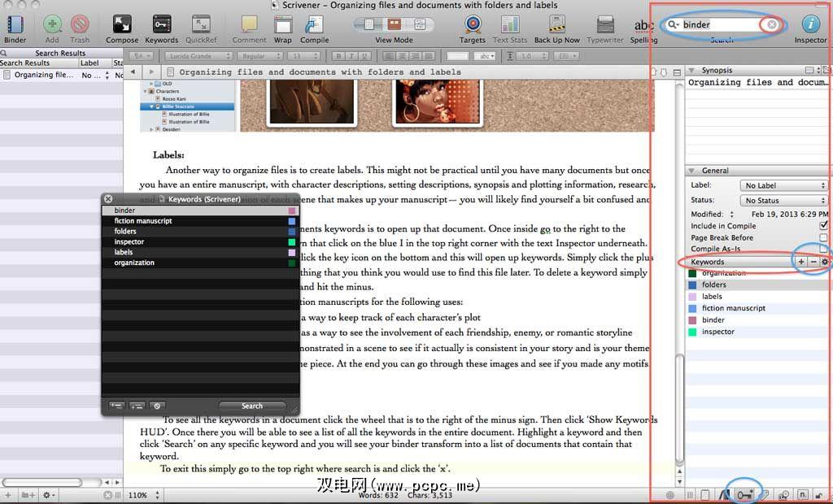Select 'folders' keyword in Inspector list
833x504 pixels.
click(x=714, y=285)
